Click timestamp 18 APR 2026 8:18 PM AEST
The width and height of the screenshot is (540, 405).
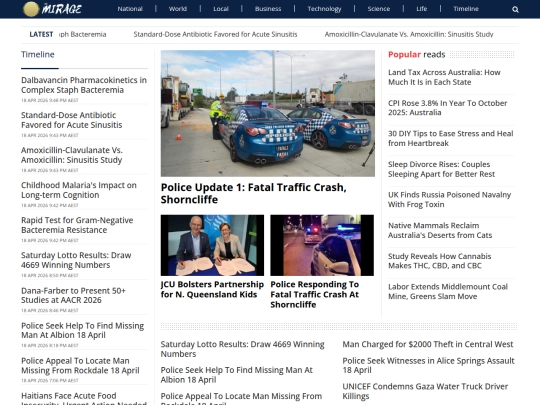click(50, 345)
